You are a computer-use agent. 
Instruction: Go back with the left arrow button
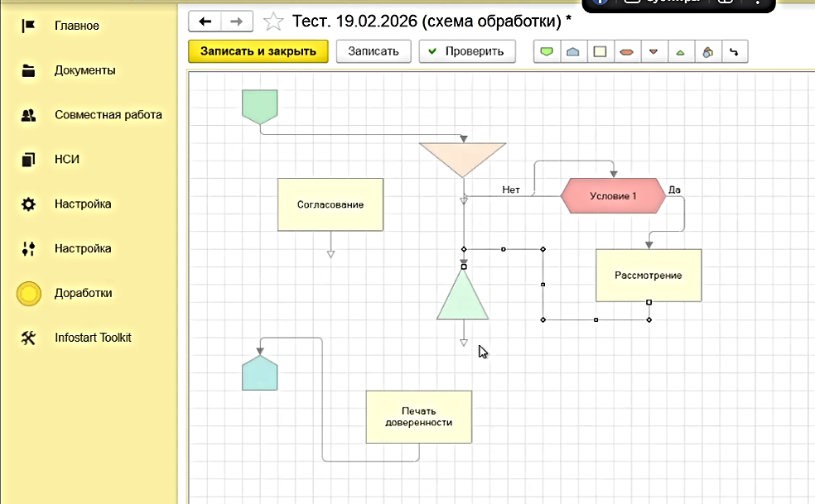205,21
